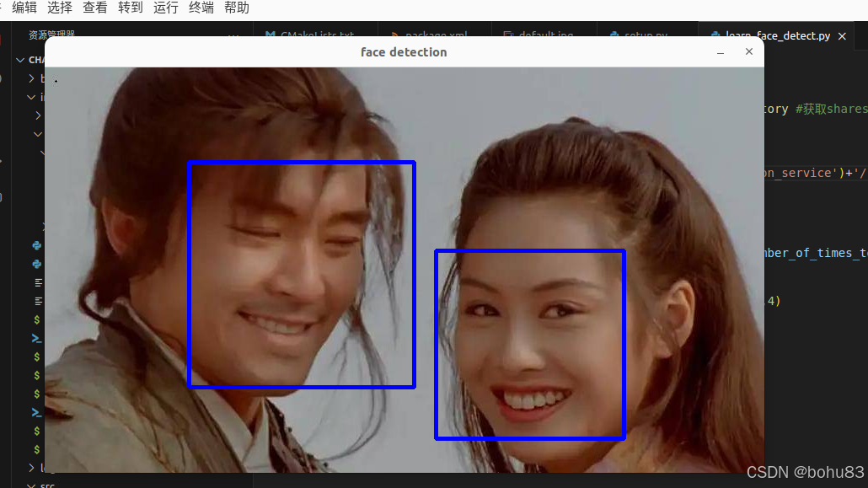Click the ber_of_times_t code text

(816, 253)
